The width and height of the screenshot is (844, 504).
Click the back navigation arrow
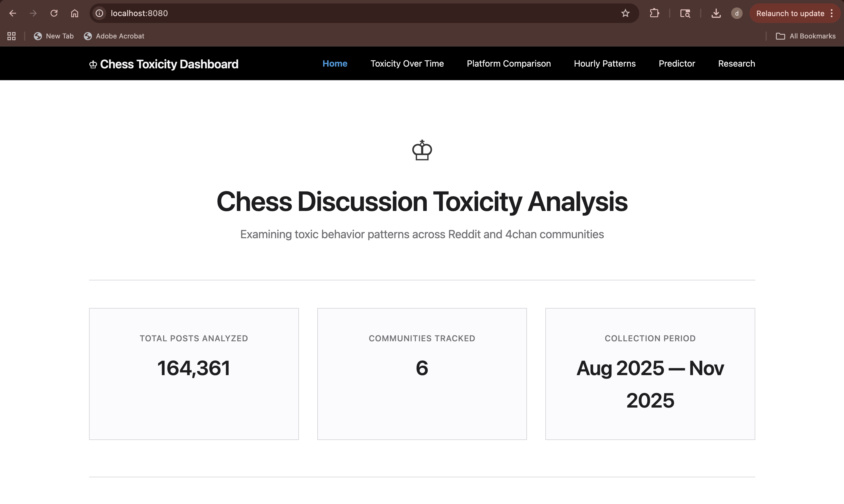coord(13,13)
